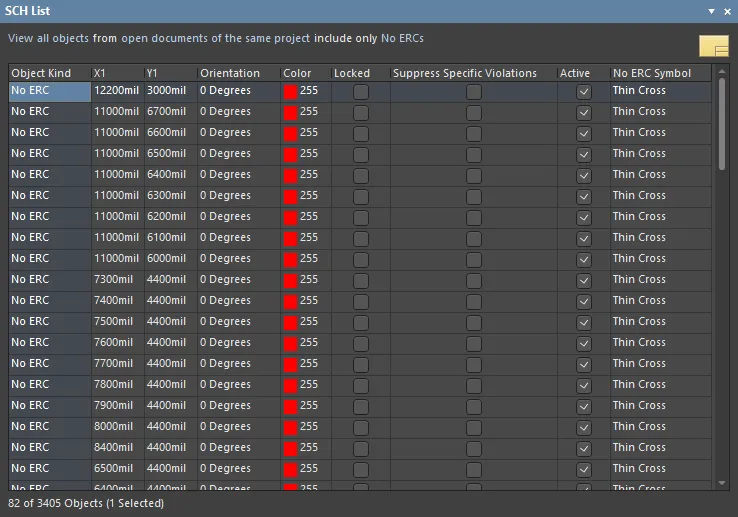Select X1 cell '6500mil'
The height and width of the screenshot is (517, 738).
(x=118, y=469)
